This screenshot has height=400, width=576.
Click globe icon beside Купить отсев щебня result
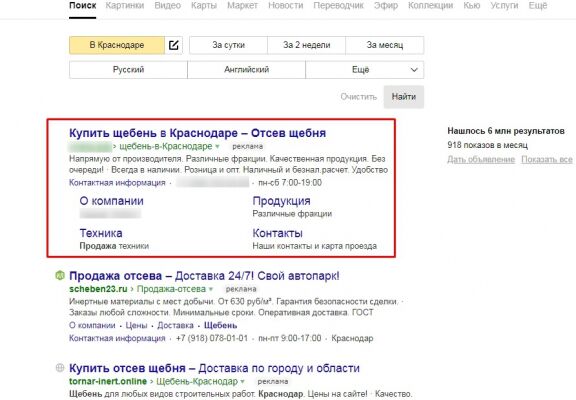point(60,368)
